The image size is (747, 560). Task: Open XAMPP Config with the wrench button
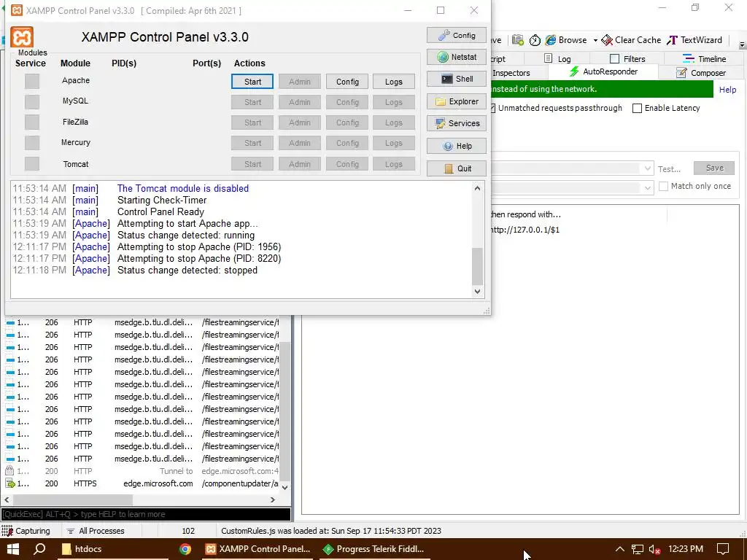[457, 35]
